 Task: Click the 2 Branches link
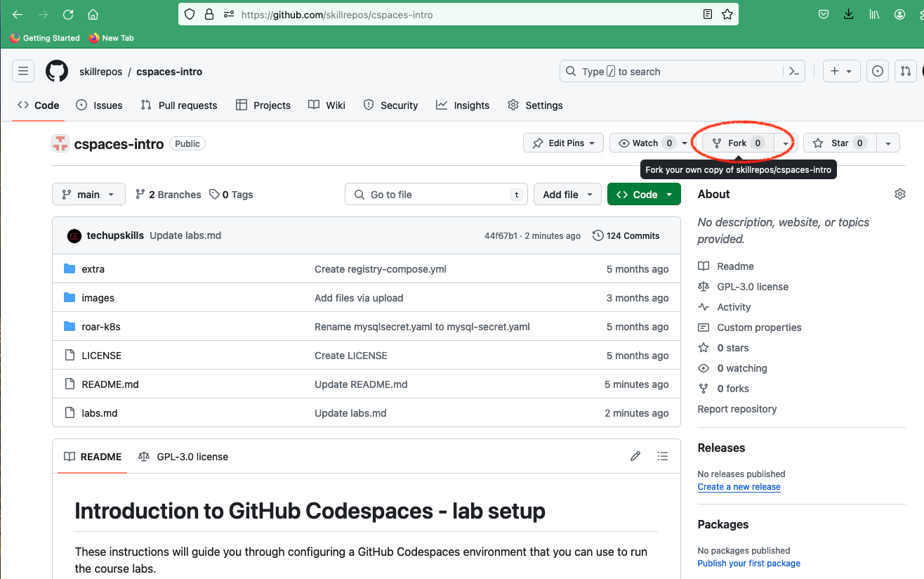tap(169, 195)
